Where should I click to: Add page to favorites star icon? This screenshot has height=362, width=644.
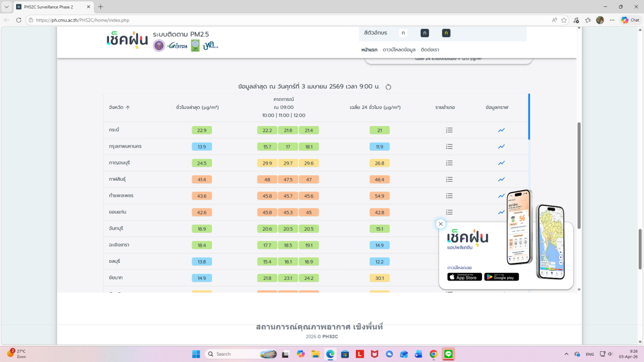pos(564,20)
